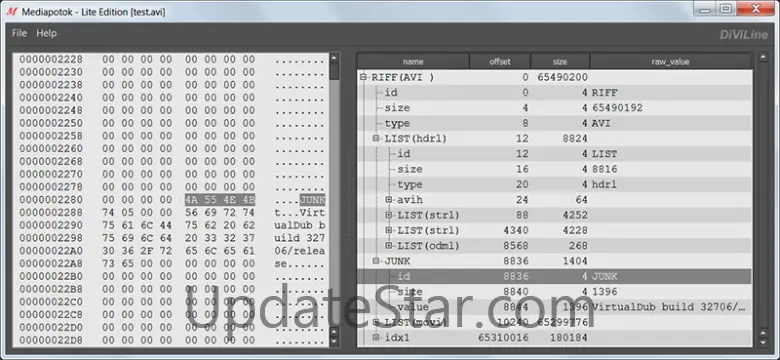Sort by the offset column header

click(500, 61)
